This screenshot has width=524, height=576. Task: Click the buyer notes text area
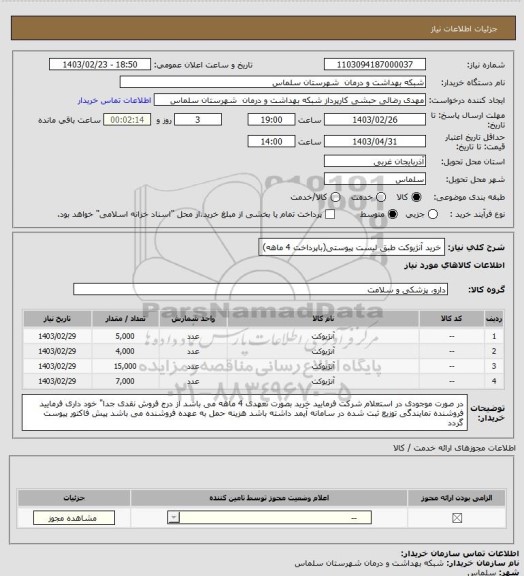245,413
